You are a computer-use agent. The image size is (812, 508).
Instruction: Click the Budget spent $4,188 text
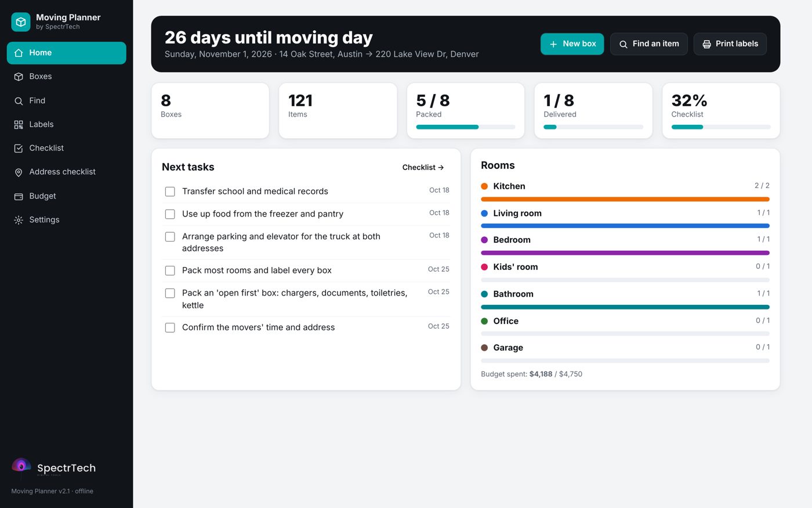531,374
